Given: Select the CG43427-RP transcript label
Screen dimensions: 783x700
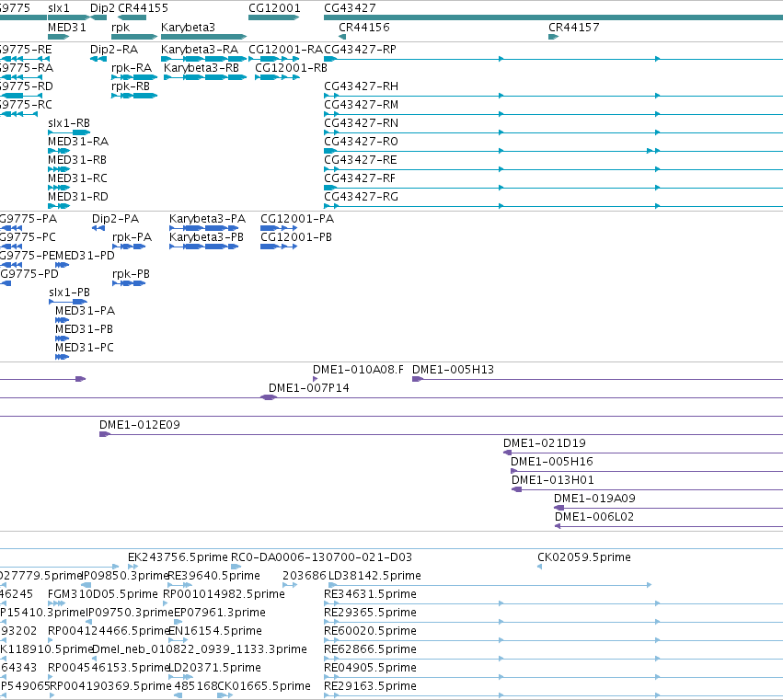Looking at the screenshot, I should tap(360, 50).
